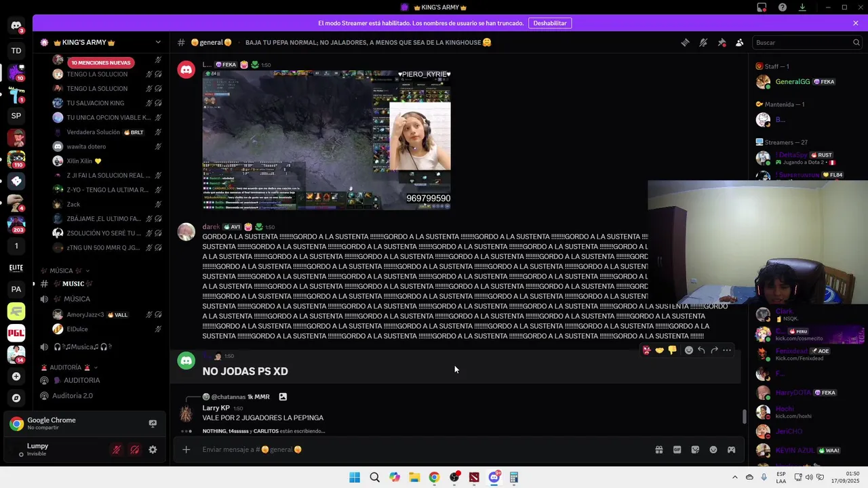868x488 pixels.
Task: Open the ELITE server icon
Action: pyautogui.click(x=16, y=268)
